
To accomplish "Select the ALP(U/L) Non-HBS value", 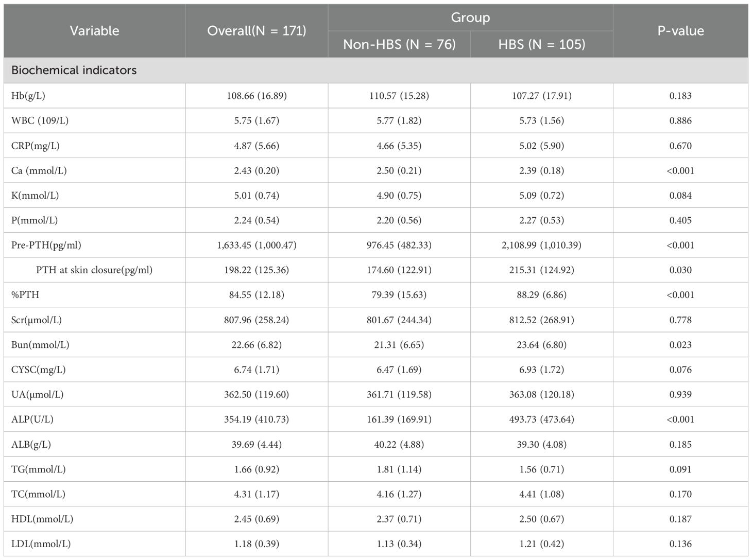I will pos(399,419).
